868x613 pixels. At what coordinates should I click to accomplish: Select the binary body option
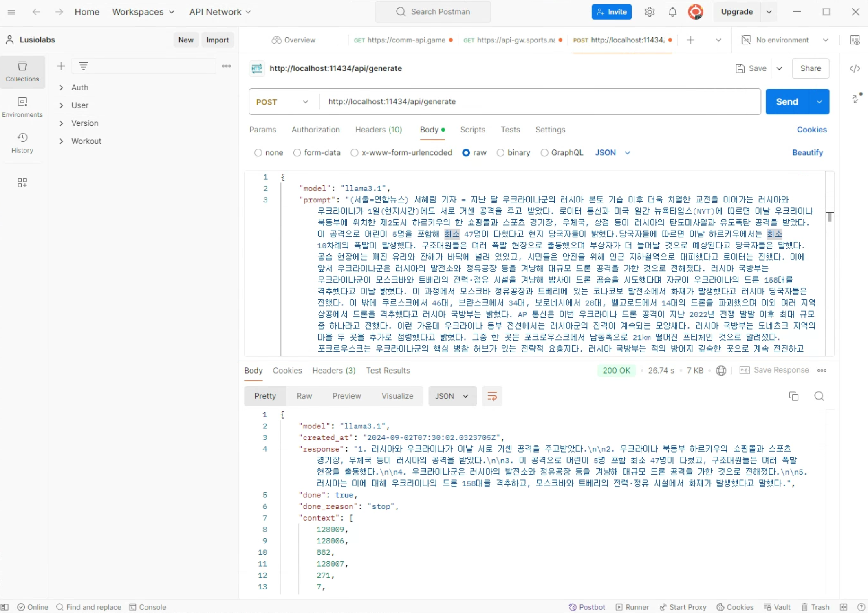tap(500, 153)
